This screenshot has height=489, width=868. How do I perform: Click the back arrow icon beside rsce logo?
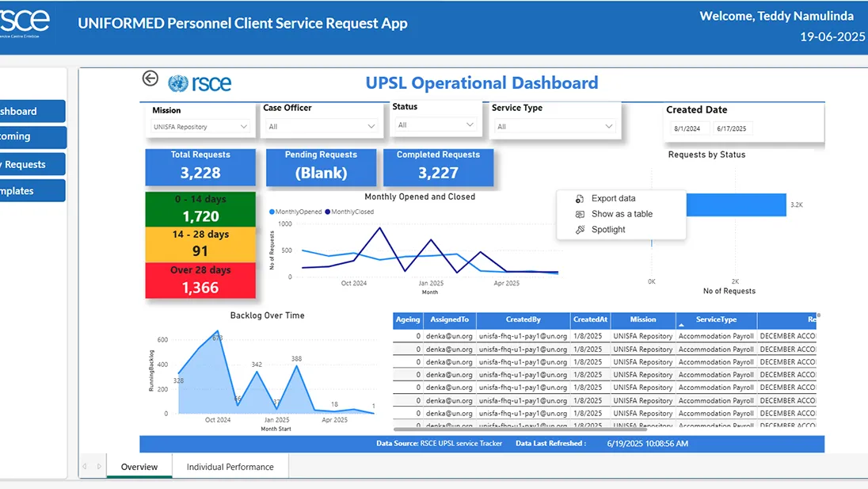click(150, 78)
